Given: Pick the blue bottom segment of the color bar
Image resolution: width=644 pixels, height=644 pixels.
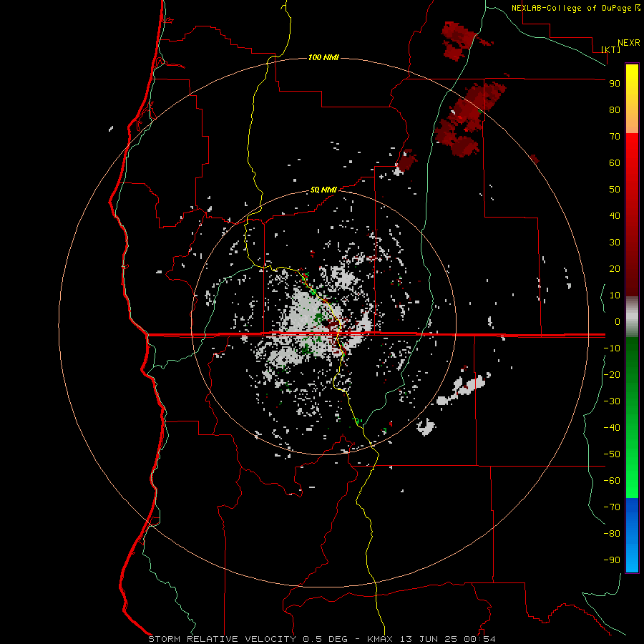Looking at the screenshot, I should click(632, 535).
